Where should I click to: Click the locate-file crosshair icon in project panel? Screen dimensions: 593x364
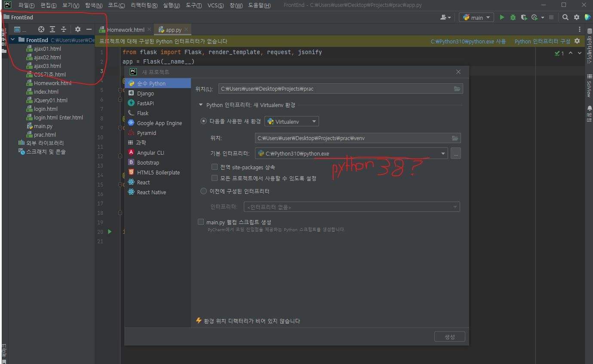click(x=41, y=29)
